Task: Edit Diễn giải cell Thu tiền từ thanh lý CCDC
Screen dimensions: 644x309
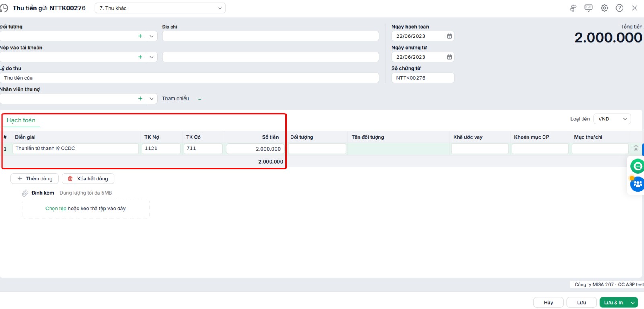Action: click(76, 149)
